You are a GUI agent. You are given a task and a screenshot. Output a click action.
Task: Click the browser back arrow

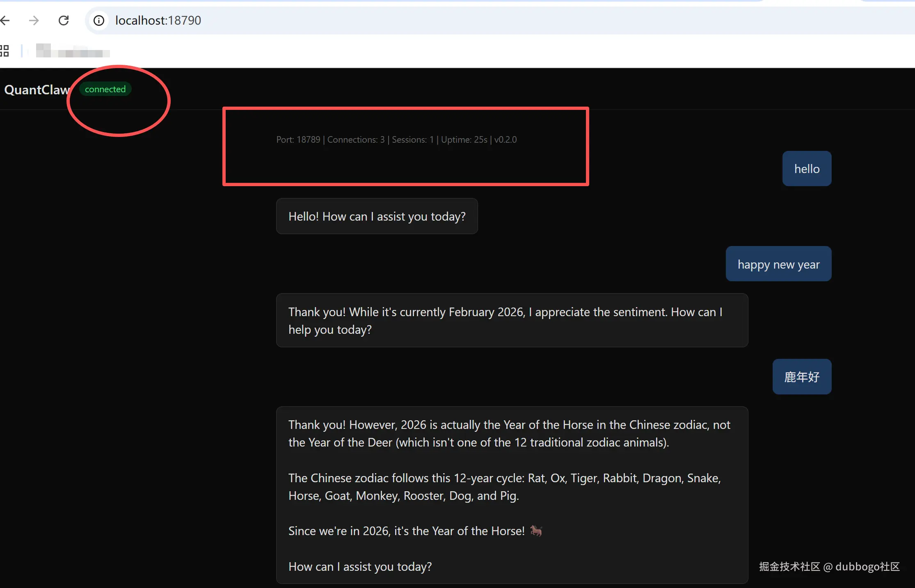tap(5, 20)
